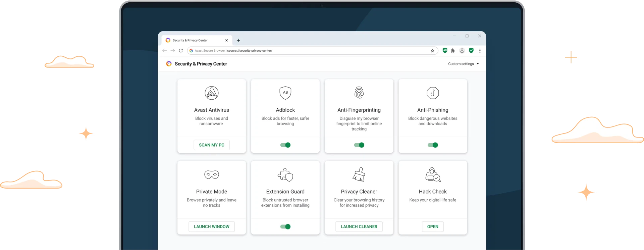Click the address bar showing secure://security-privacy-center/
This screenshot has width=644, height=250.
tap(312, 51)
